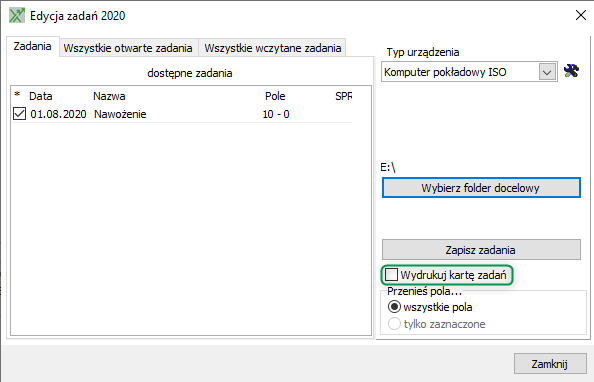
Task: Expand the Typ urządzenia dropdown arrow
Action: [x=547, y=72]
